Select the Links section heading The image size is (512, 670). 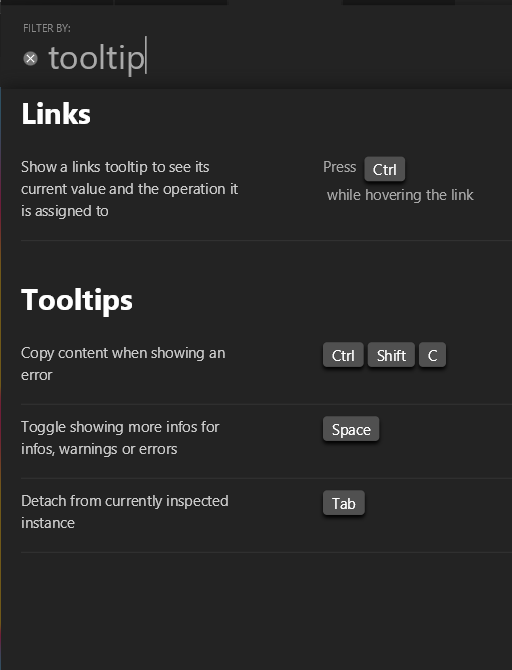[x=56, y=114]
